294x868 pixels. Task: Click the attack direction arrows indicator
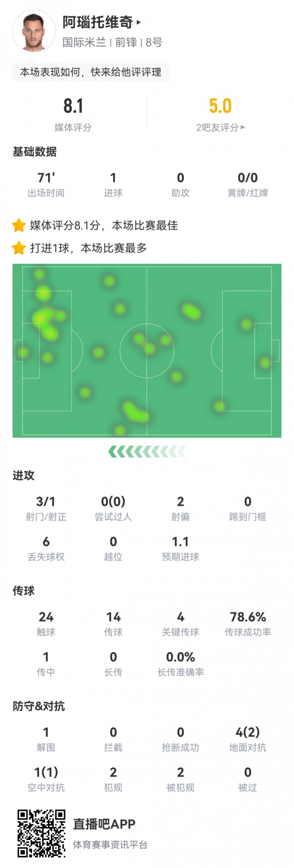pos(147,452)
